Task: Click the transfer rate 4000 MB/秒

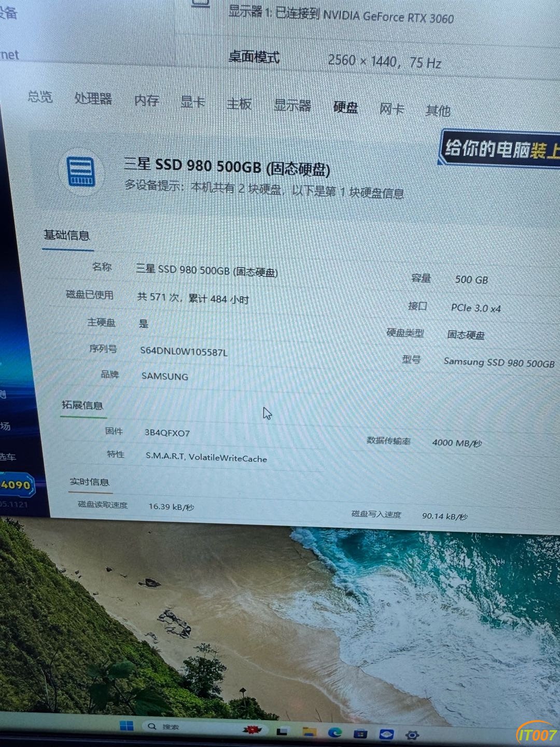Action: 457,442
